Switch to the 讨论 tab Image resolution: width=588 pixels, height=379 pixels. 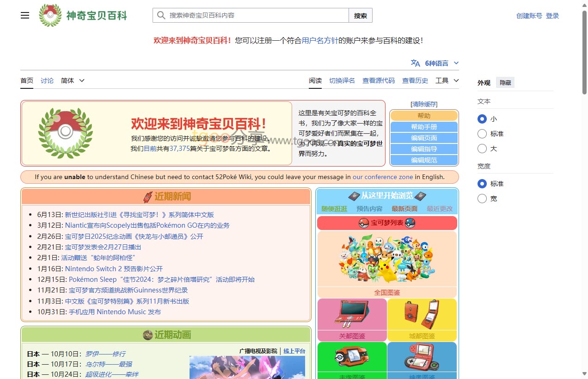click(x=47, y=81)
